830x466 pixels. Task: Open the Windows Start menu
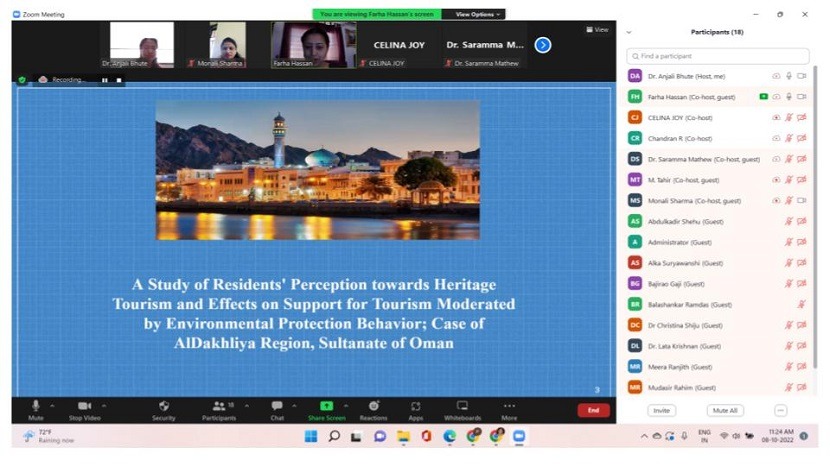click(x=311, y=436)
